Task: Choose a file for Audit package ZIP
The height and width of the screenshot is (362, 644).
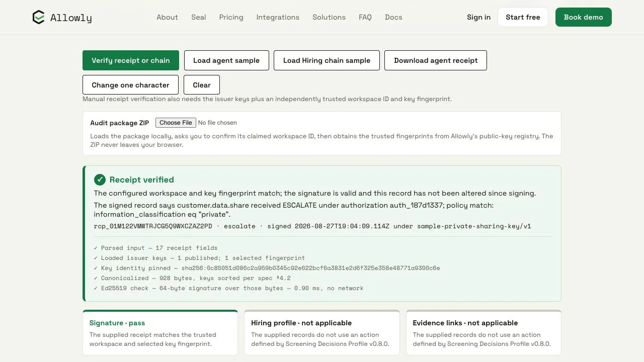Action: click(175, 123)
